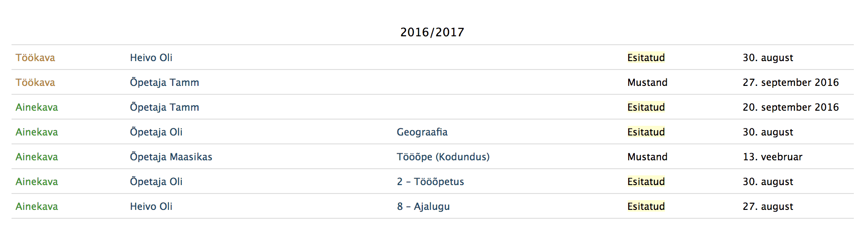Select the Tööõpe (Kodundus) subject
Viewport: 868px width, 240px height.
[443, 157]
